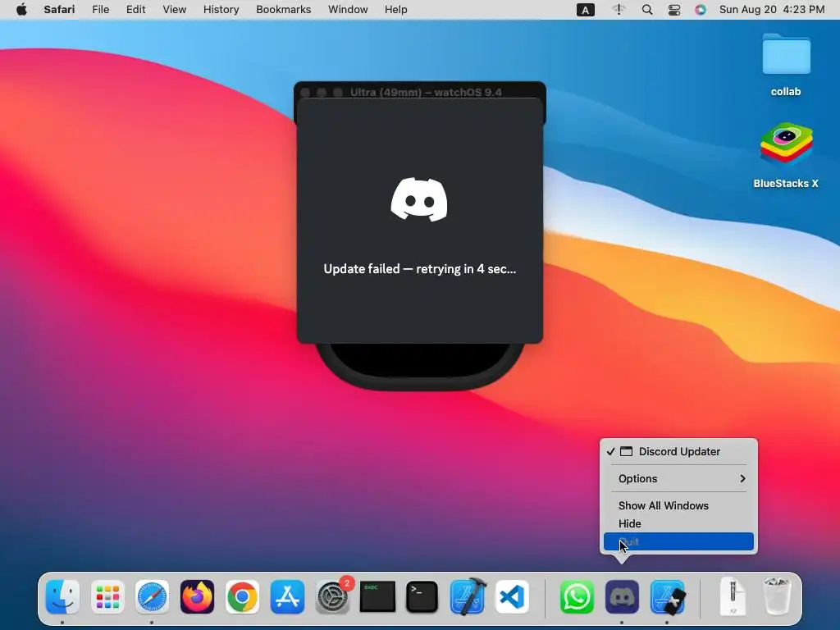Screen dimensions: 840x630
Task: Open Spotlight search in menu bar
Action: point(647,10)
